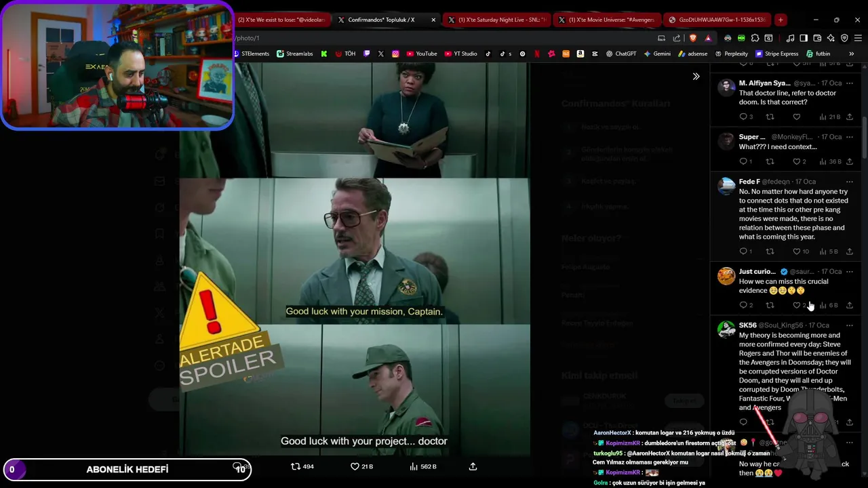Close the 'Confirmandos* Topluluk / X' tab
Viewport: 868px width, 488px height.
(x=433, y=20)
